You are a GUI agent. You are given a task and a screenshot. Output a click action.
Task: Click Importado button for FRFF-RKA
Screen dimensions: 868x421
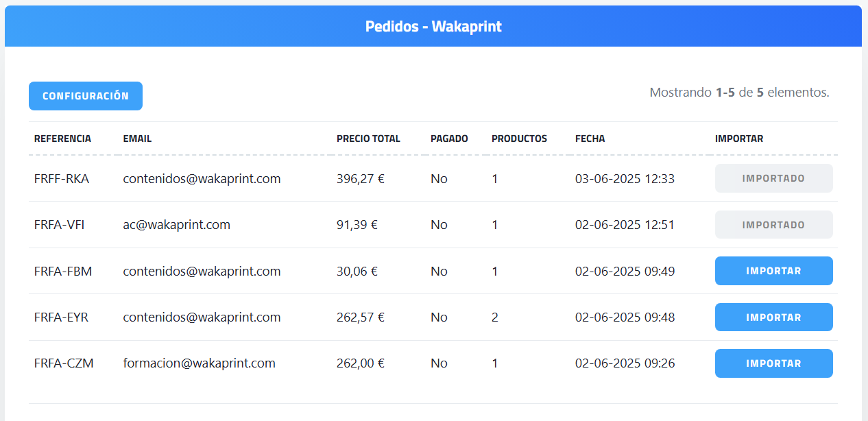click(773, 178)
